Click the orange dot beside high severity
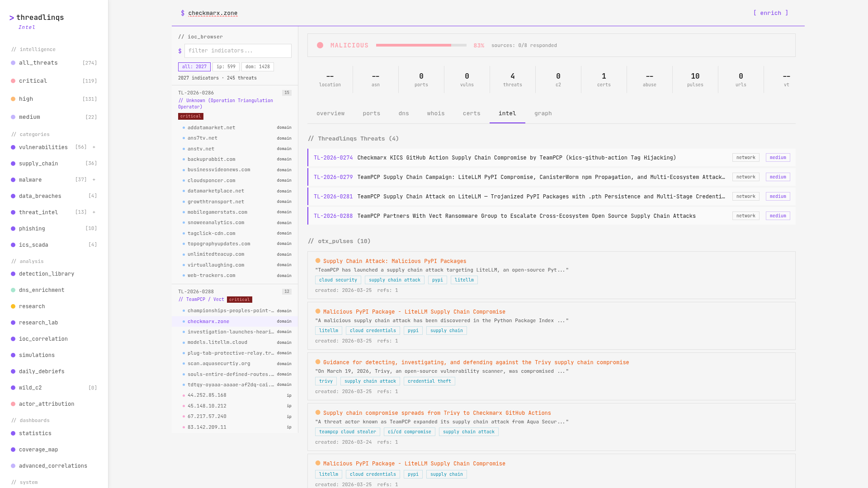The image size is (868, 488). click(13, 99)
